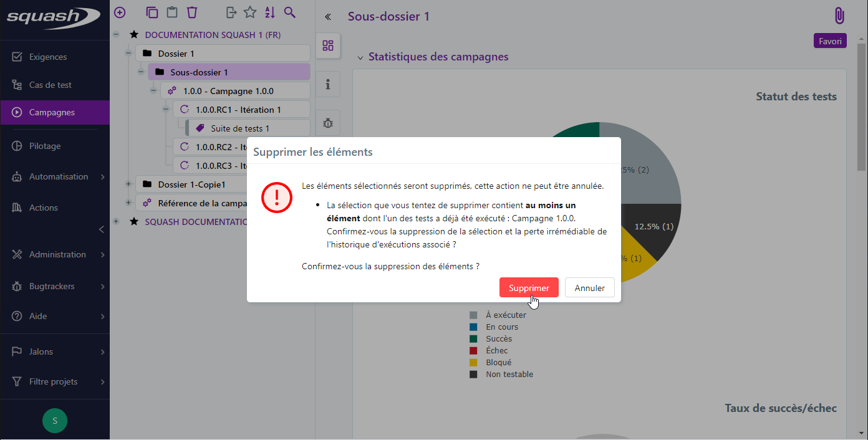This screenshot has height=440, width=868.
Task: Open attachments via paperclip icon
Action: coord(839,16)
